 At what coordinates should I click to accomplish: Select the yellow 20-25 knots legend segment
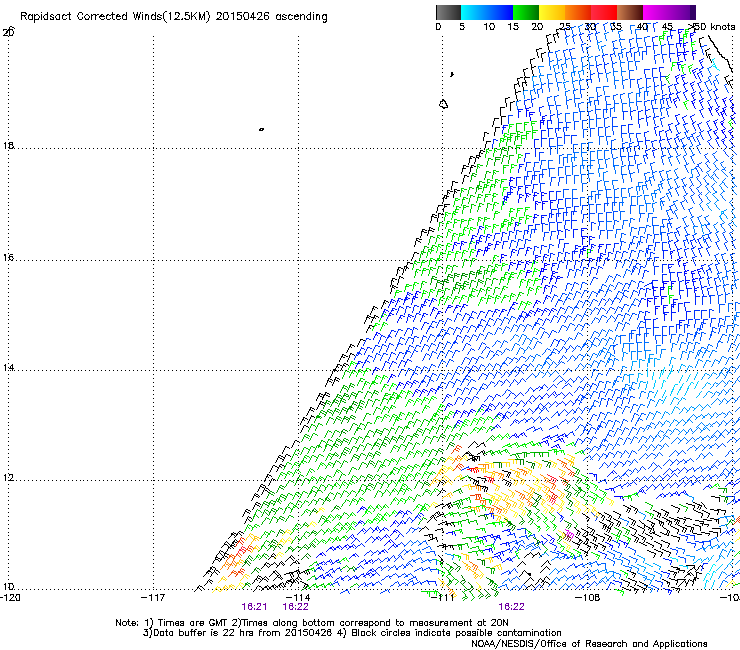click(552, 12)
